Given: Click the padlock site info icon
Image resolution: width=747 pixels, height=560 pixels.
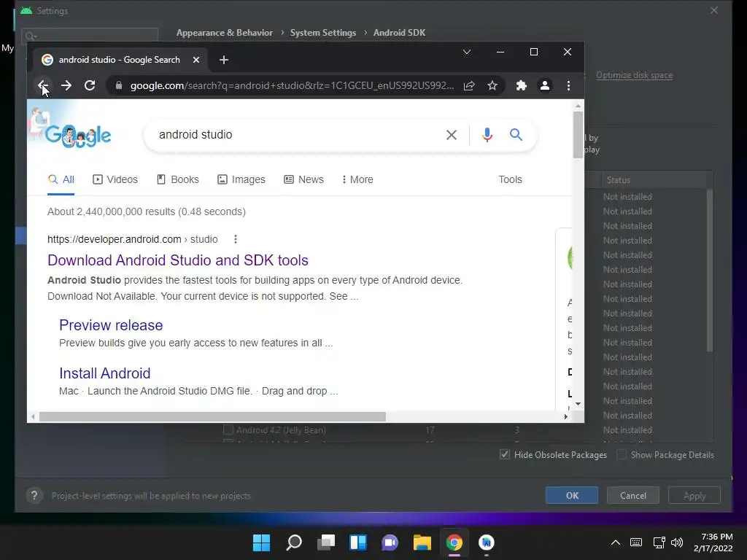Looking at the screenshot, I should coord(119,86).
